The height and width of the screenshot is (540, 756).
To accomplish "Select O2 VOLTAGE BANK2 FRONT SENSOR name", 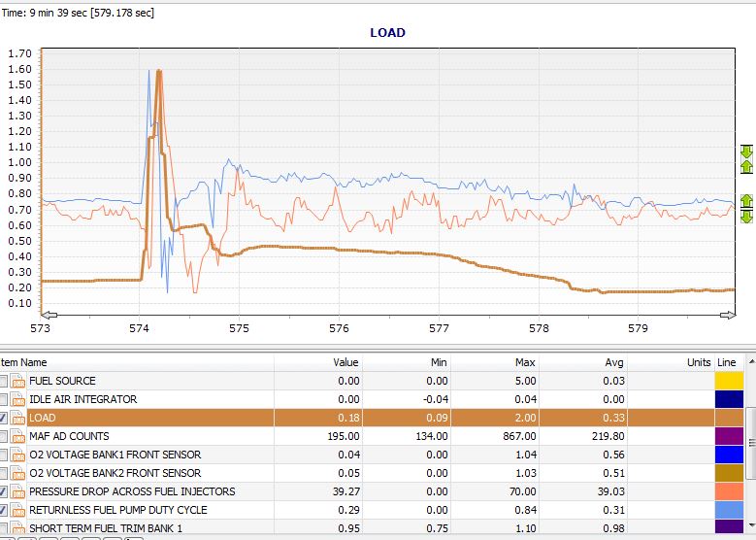I will coord(115,473).
